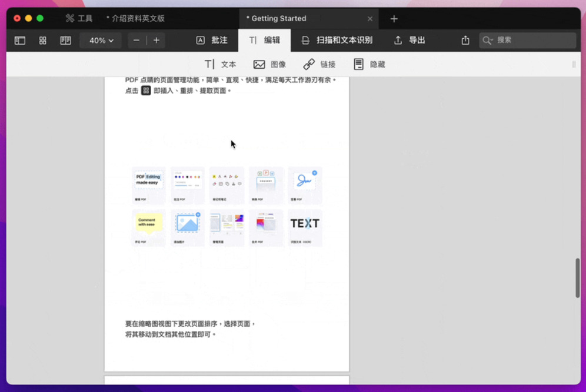Add a new tab with plus button
This screenshot has height=392, width=586.
[394, 19]
